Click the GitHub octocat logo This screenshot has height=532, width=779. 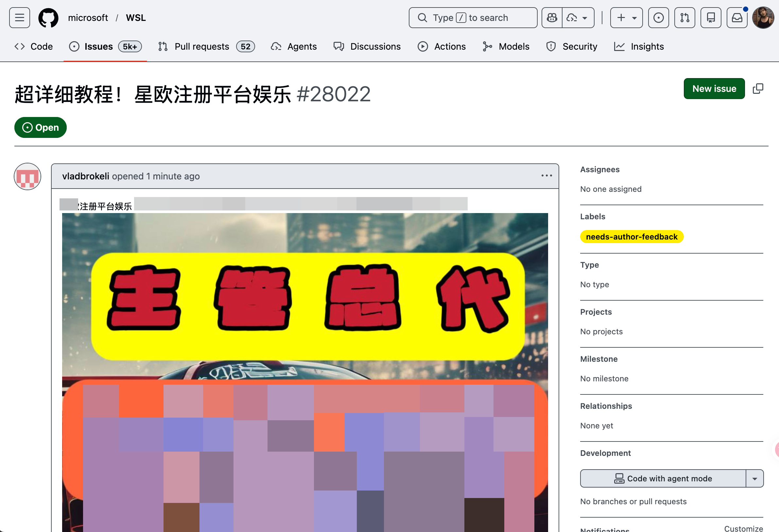point(48,18)
